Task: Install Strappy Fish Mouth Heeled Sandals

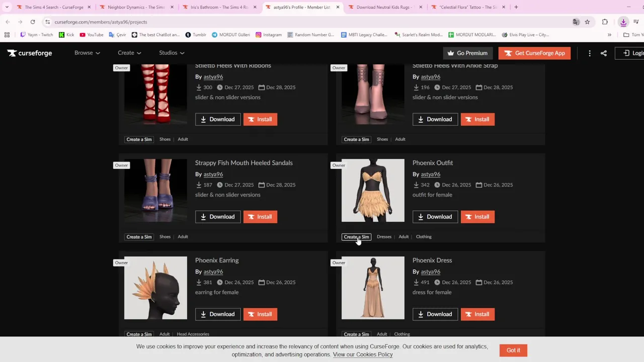Action: 260,217
